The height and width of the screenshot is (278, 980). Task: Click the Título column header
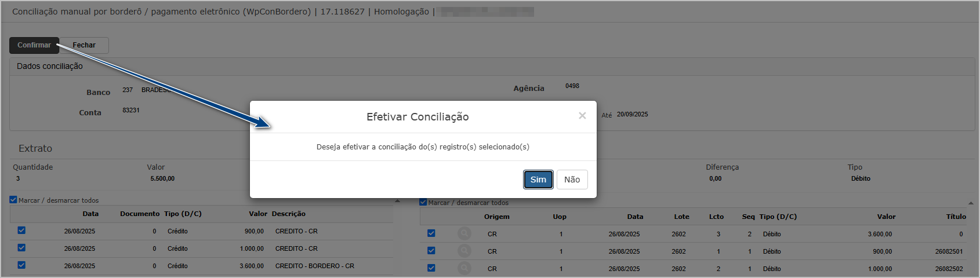click(x=956, y=217)
